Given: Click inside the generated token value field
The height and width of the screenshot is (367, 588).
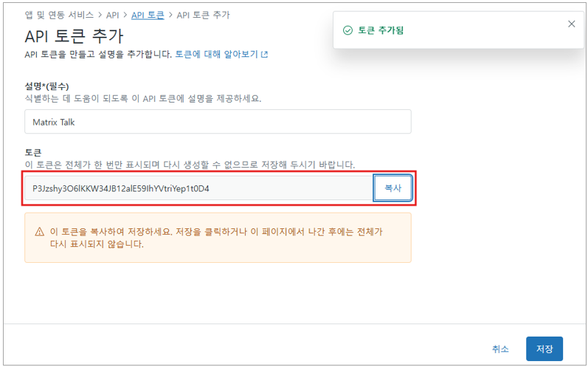Looking at the screenshot, I should coord(199,188).
